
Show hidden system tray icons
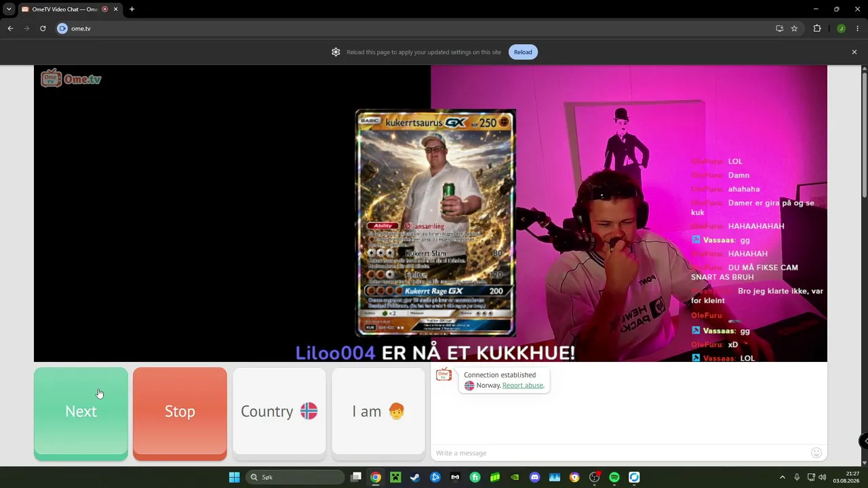[782, 477]
